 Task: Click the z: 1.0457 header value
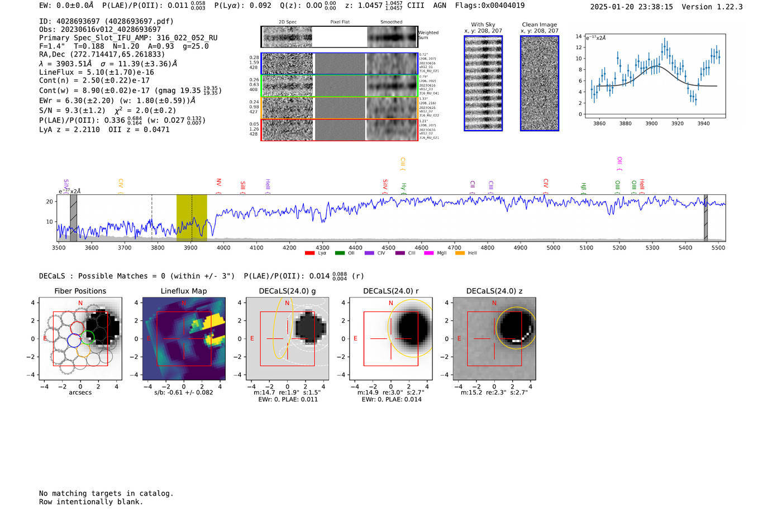coord(373,6)
